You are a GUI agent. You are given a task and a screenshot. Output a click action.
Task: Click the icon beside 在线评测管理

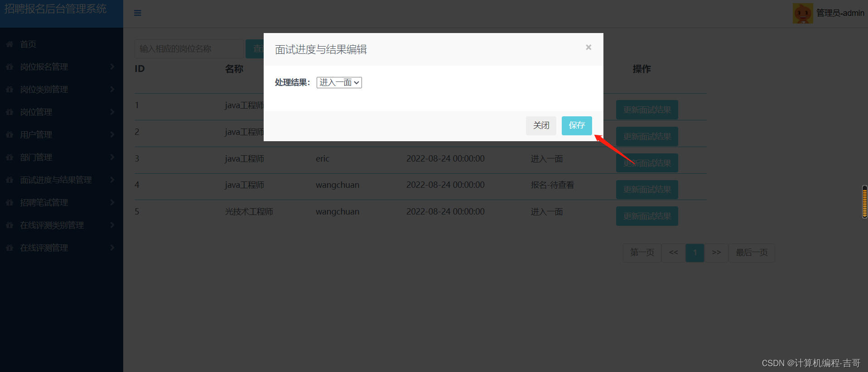pyautogui.click(x=10, y=248)
